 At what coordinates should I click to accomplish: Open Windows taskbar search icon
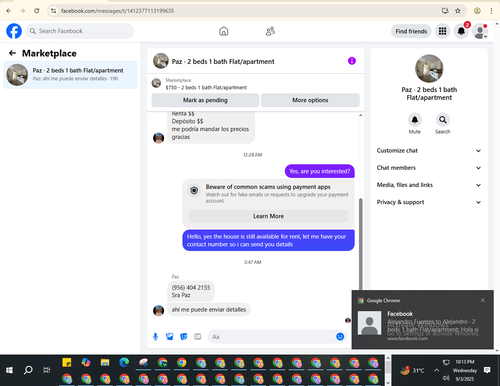[28, 370]
